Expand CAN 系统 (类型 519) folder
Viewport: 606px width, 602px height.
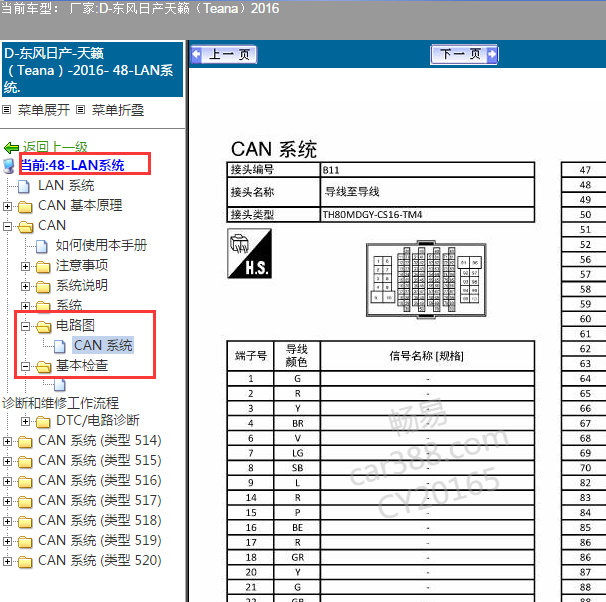7,542
